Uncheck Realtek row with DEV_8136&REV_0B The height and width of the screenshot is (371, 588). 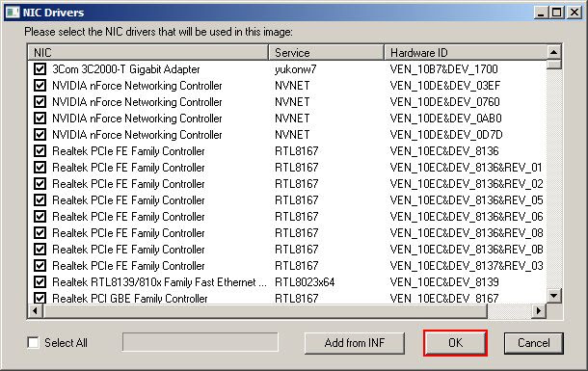tap(40, 250)
